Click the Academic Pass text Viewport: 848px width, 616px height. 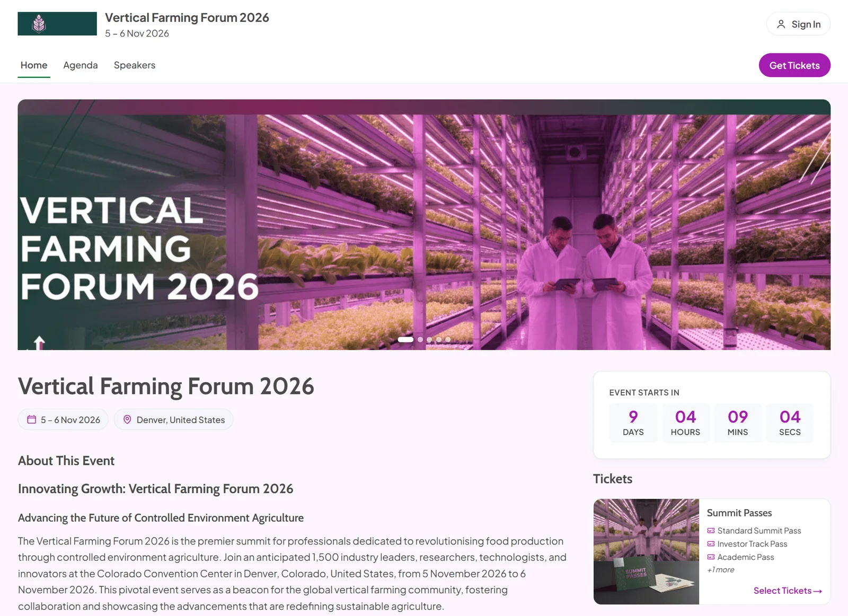pyautogui.click(x=746, y=557)
